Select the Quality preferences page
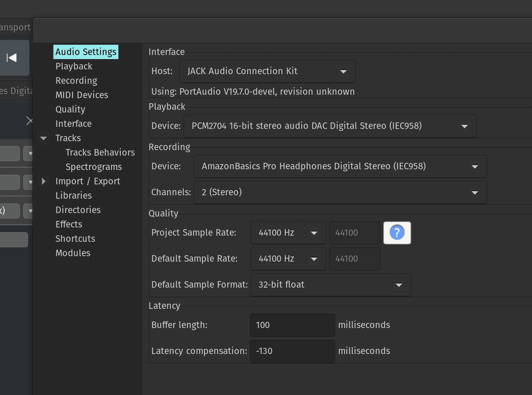 (x=70, y=109)
